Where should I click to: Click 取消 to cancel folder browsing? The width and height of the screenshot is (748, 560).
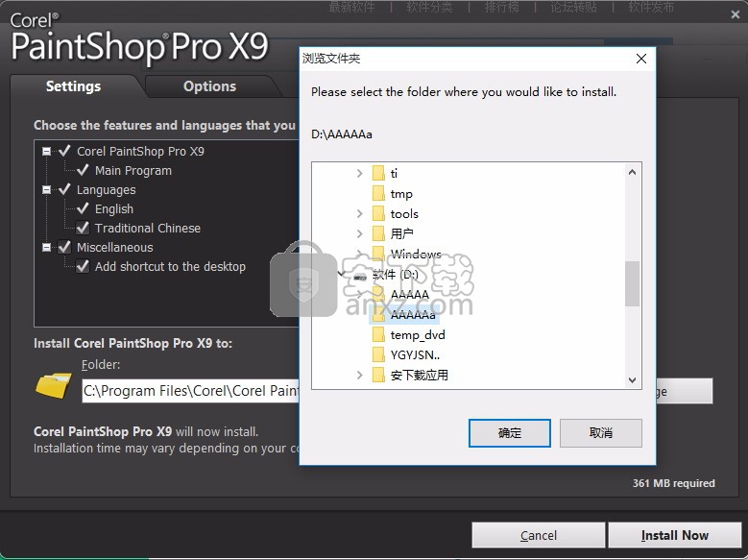click(x=600, y=433)
